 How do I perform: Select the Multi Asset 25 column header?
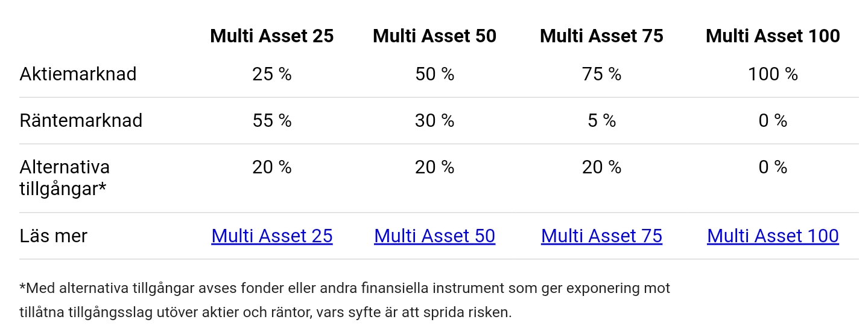(x=271, y=36)
